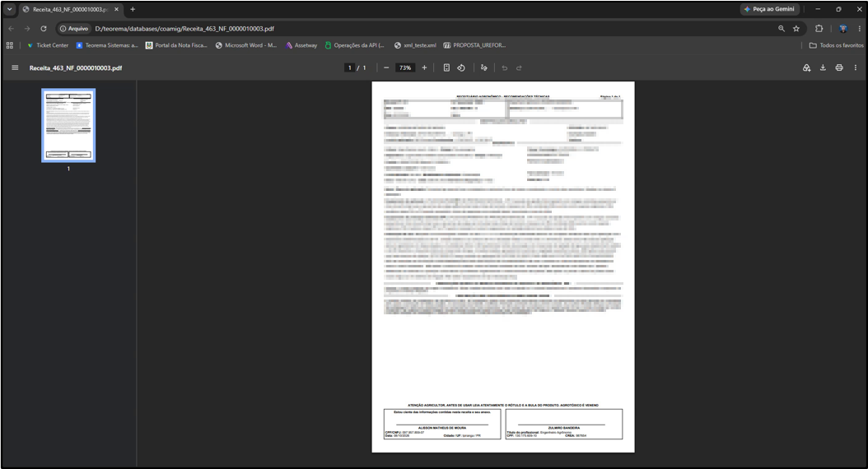The image size is (868, 469).
Task: Click the Arquivo file info chip
Action: coord(74,29)
